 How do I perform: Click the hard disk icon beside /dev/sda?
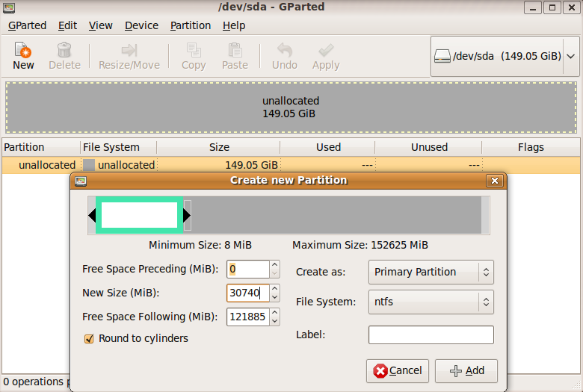point(442,57)
